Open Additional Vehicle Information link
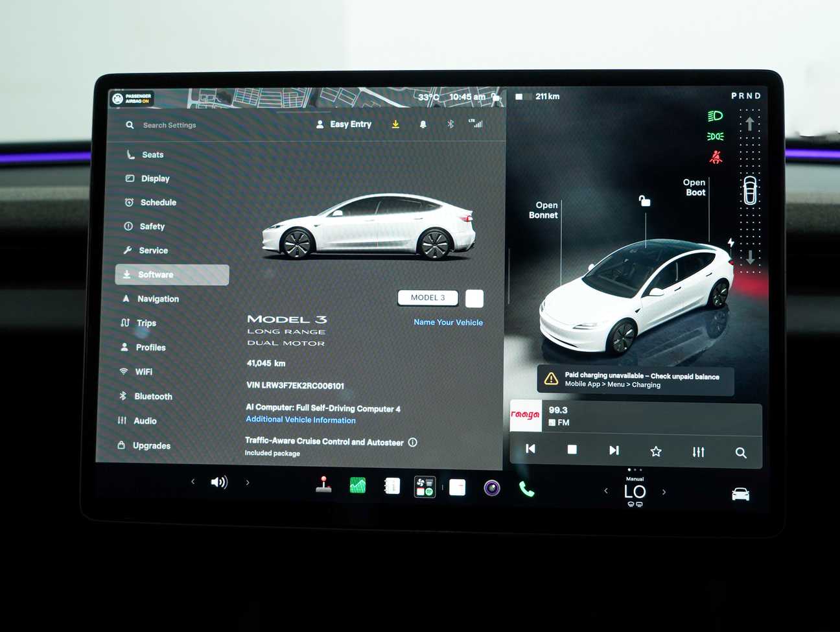The image size is (840, 632). (x=301, y=420)
